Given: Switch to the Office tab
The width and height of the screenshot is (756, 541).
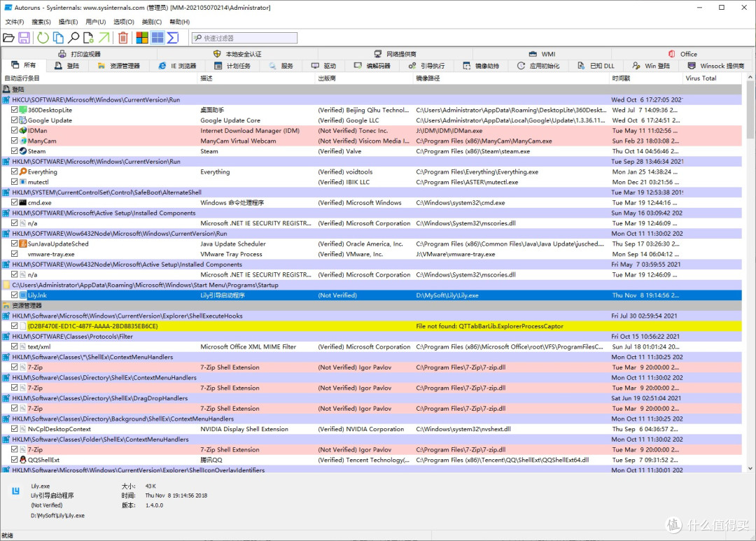Looking at the screenshot, I should point(682,54).
